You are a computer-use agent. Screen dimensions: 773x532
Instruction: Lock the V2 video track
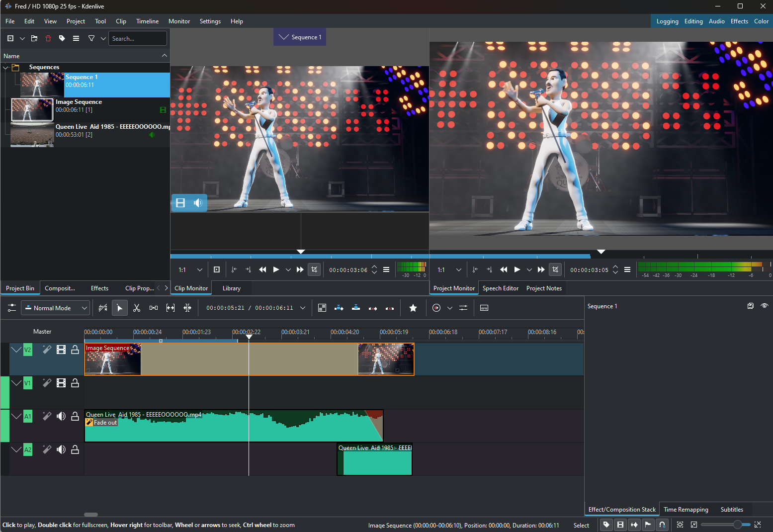75,350
